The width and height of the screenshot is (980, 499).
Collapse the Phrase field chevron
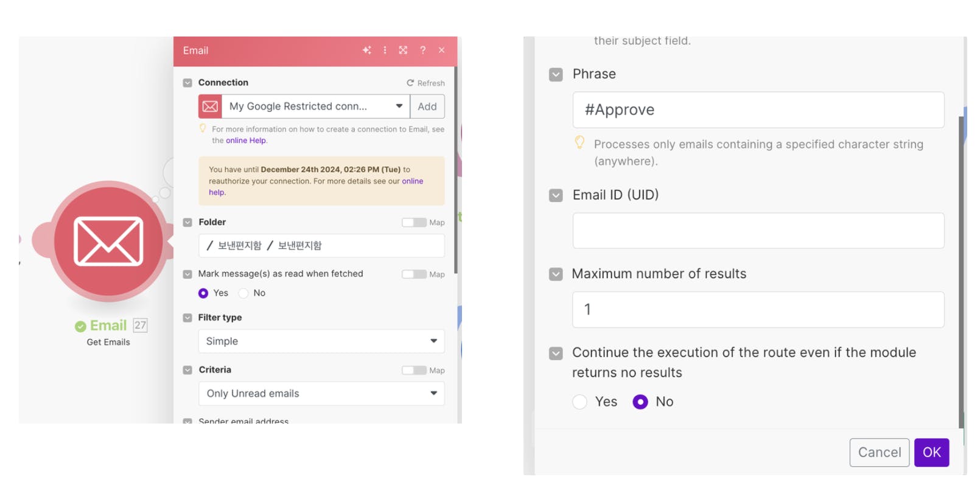[556, 75]
